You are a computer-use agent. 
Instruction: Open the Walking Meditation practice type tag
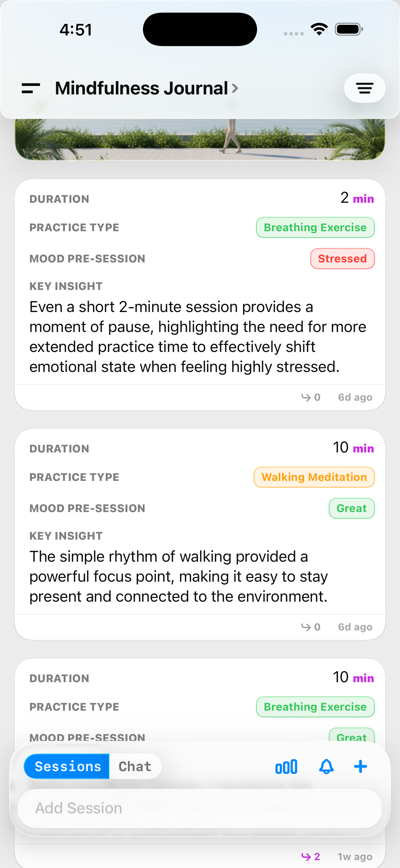pos(314,477)
